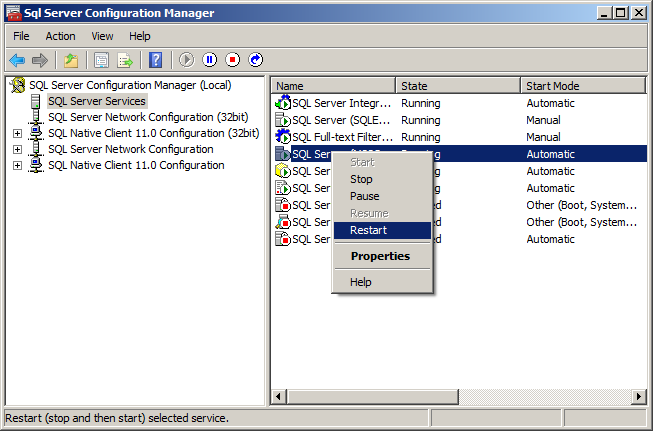Screen dimensions: 653x431
Task: Expand the SQL Server Network Configuration node
Action: tap(17, 149)
